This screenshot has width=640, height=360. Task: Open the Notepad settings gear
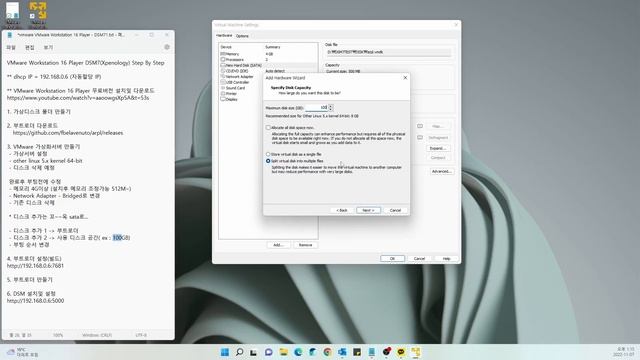(x=167, y=47)
